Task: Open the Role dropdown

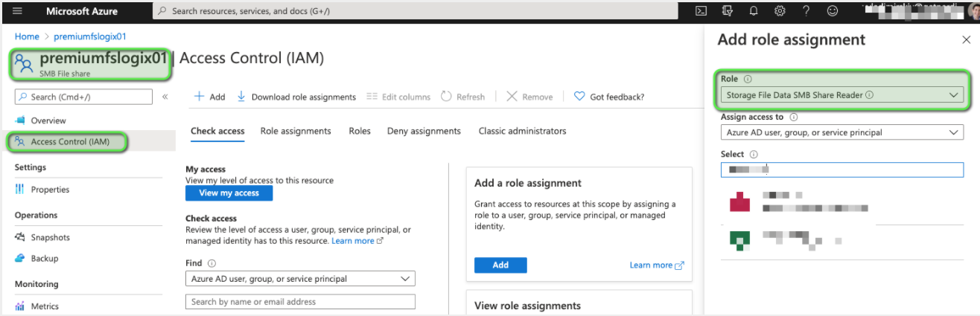Action: (x=842, y=95)
